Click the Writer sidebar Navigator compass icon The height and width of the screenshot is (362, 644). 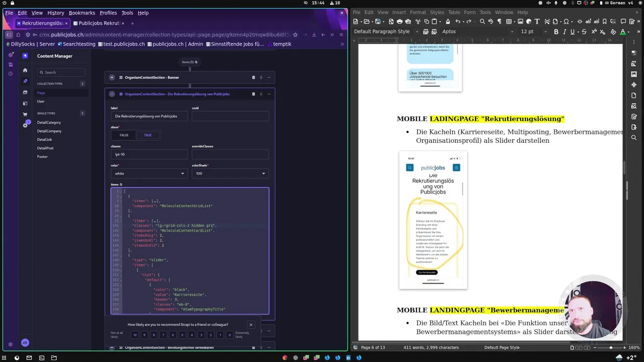tap(634, 84)
